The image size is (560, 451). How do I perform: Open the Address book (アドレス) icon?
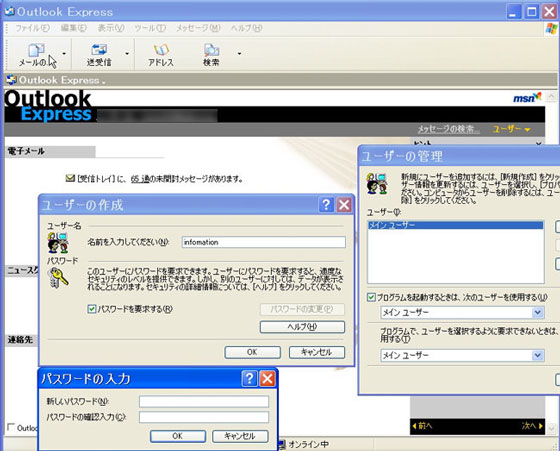point(161,50)
